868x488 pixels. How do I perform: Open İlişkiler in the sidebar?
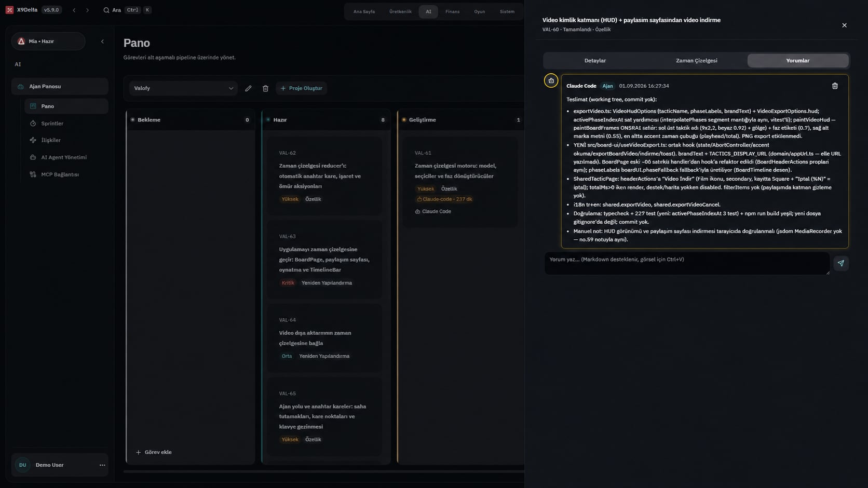pyautogui.click(x=66, y=140)
